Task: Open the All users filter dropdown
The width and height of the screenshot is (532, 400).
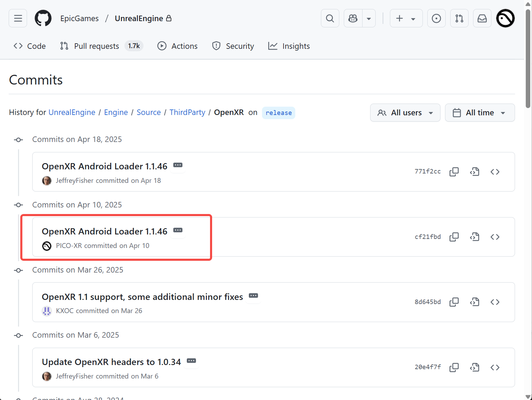Action: pos(405,113)
